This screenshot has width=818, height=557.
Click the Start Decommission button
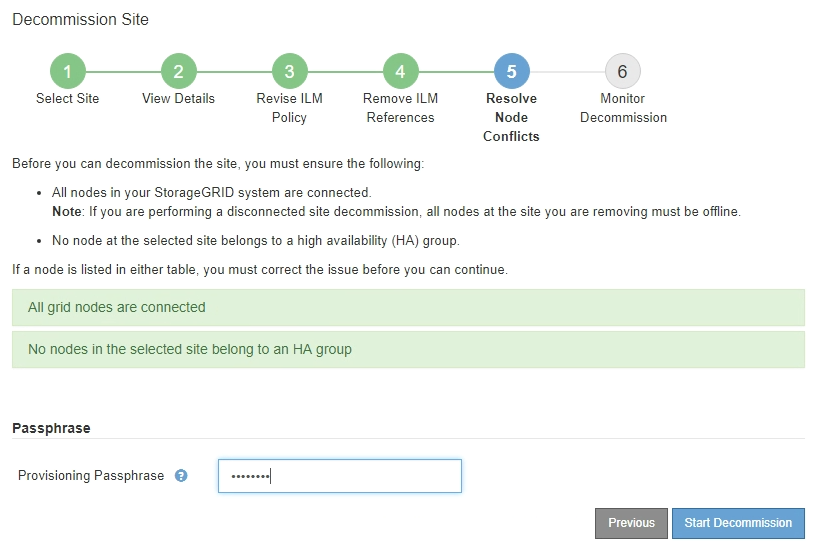738,523
